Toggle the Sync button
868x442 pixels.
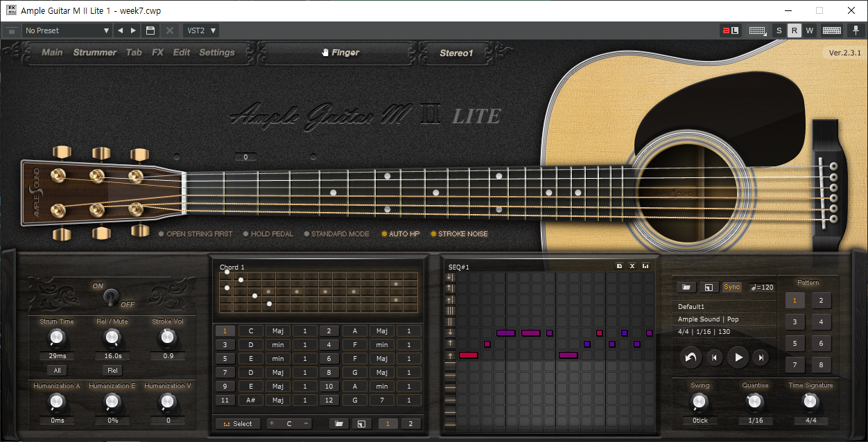pyautogui.click(x=731, y=287)
